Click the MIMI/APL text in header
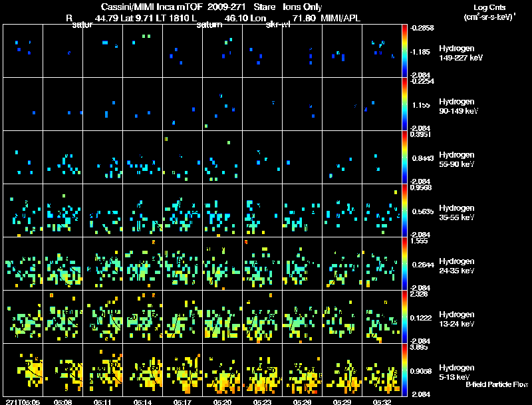Viewport: 532px width, 405px height. click(341, 18)
